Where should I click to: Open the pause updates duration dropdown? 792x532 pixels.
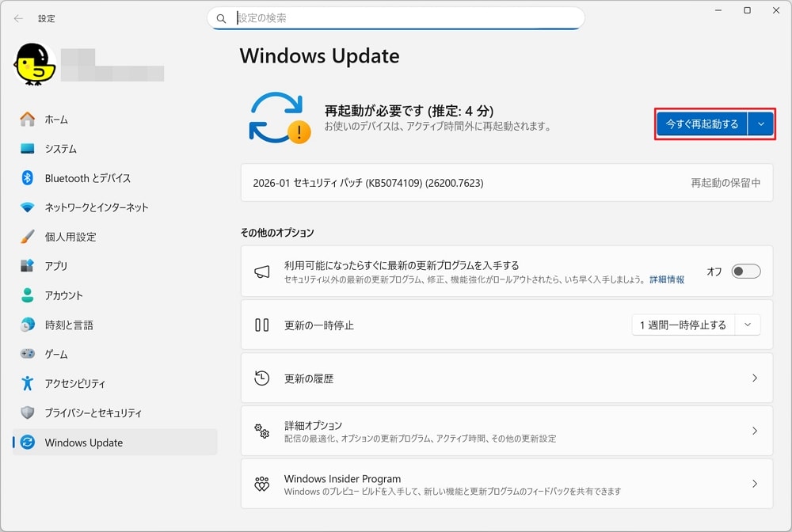pos(748,325)
